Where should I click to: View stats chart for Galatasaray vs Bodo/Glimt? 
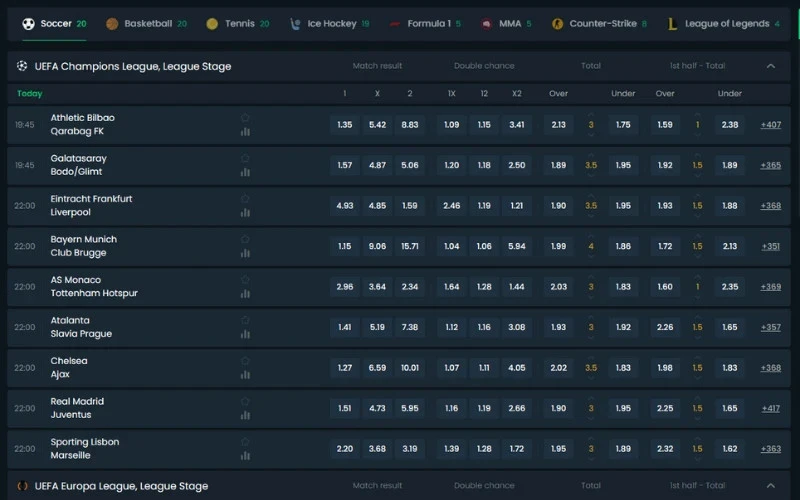245,172
